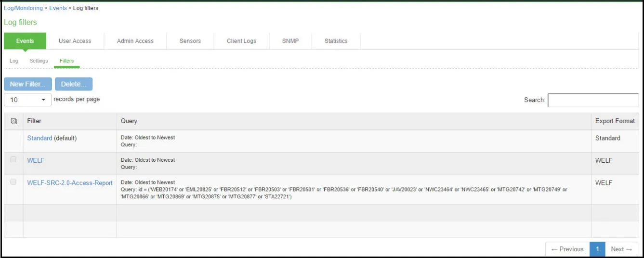Click the Log filters page heading
Screen dimensions: 644x258
point(20,22)
